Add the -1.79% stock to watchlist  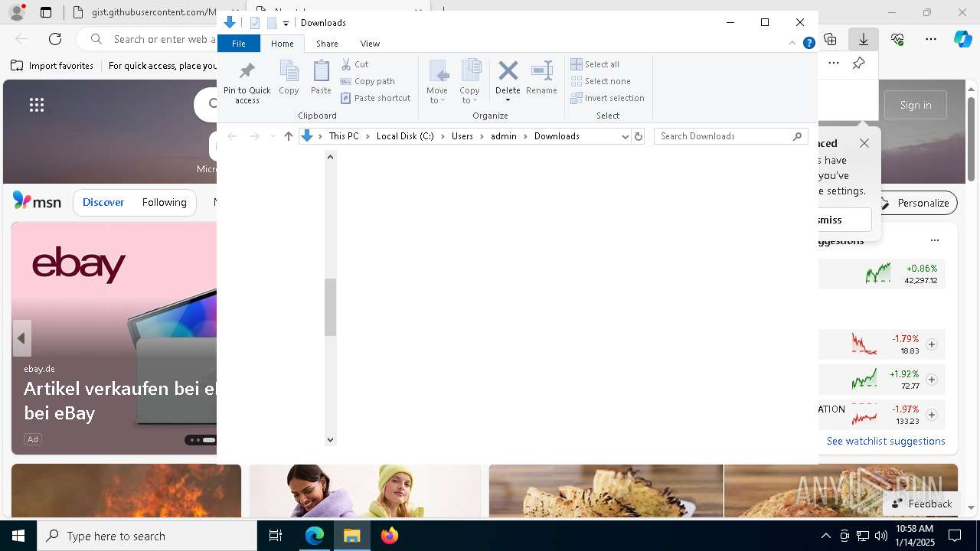pyautogui.click(x=932, y=344)
